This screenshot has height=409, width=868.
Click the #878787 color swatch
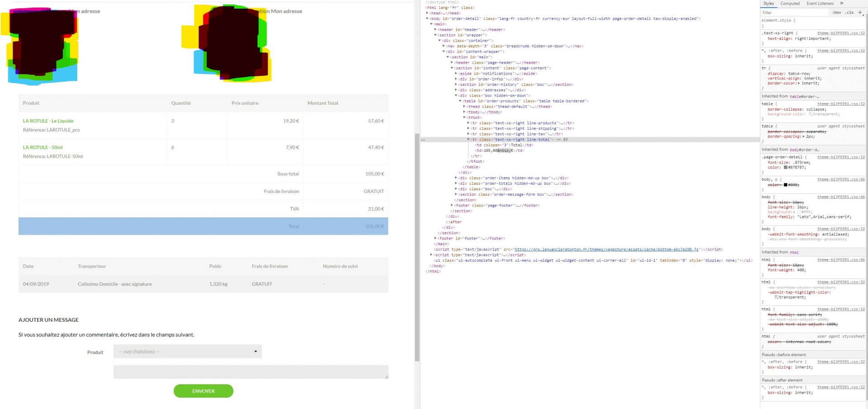(786, 167)
